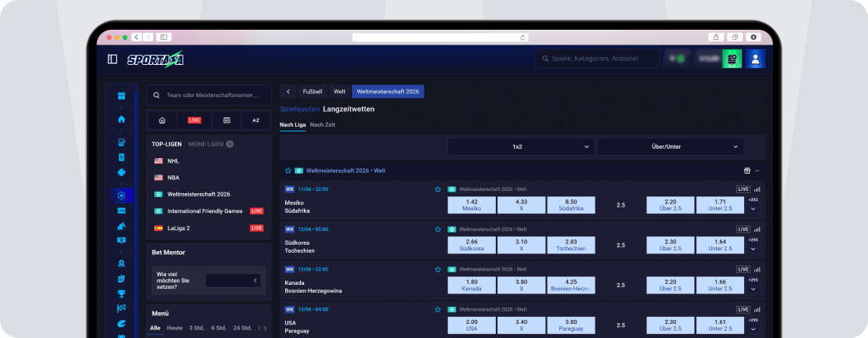The height and width of the screenshot is (338, 868).
Task: Open the A-Z sports list button
Action: point(255,120)
